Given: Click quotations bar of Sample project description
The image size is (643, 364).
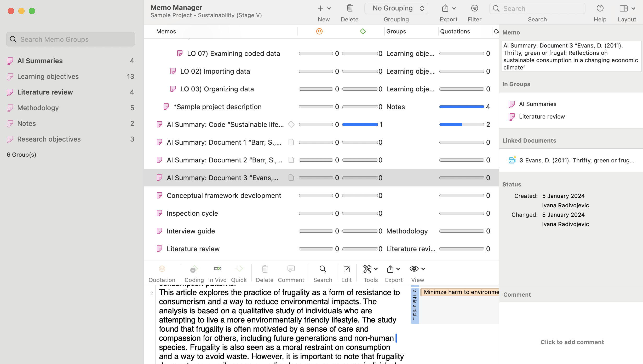Looking at the screenshot, I should (462, 107).
